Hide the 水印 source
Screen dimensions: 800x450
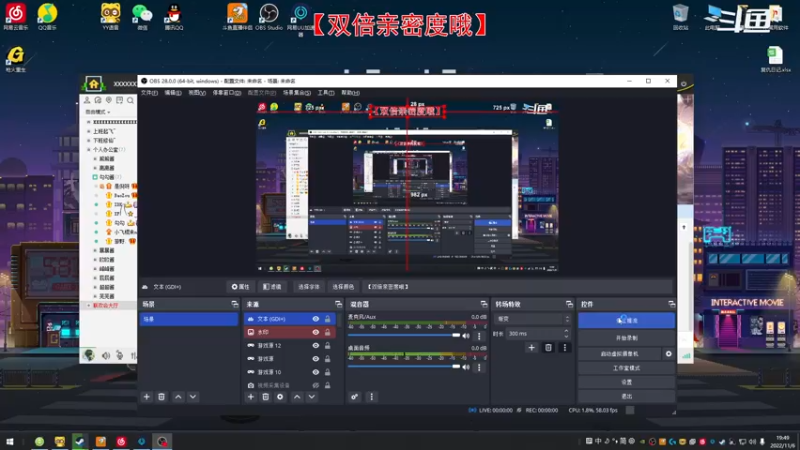[x=316, y=332]
